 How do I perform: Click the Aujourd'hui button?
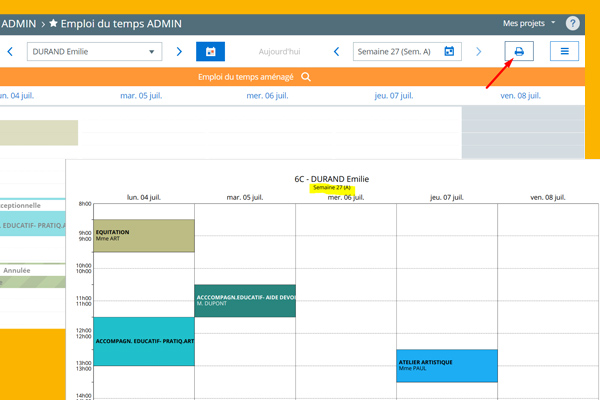click(x=279, y=51)
